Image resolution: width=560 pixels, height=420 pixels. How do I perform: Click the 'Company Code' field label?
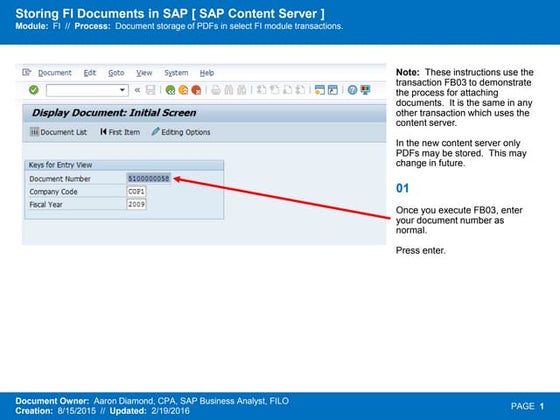(53, 192)
